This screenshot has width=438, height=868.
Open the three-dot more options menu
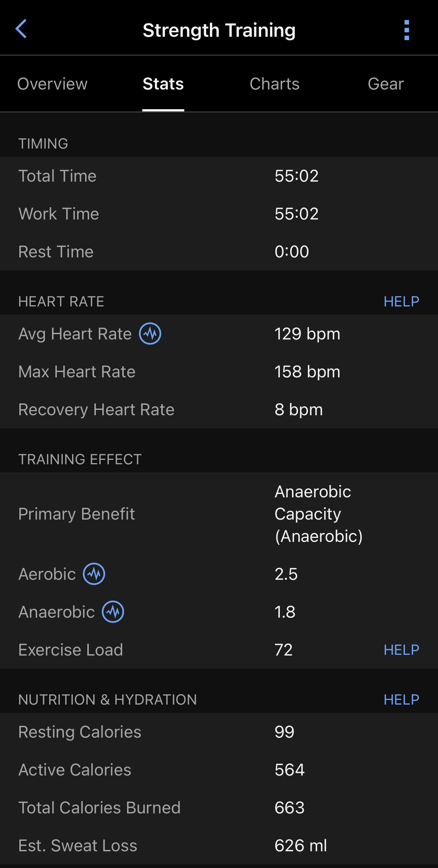pyautogui.click(x=406, y=30)
